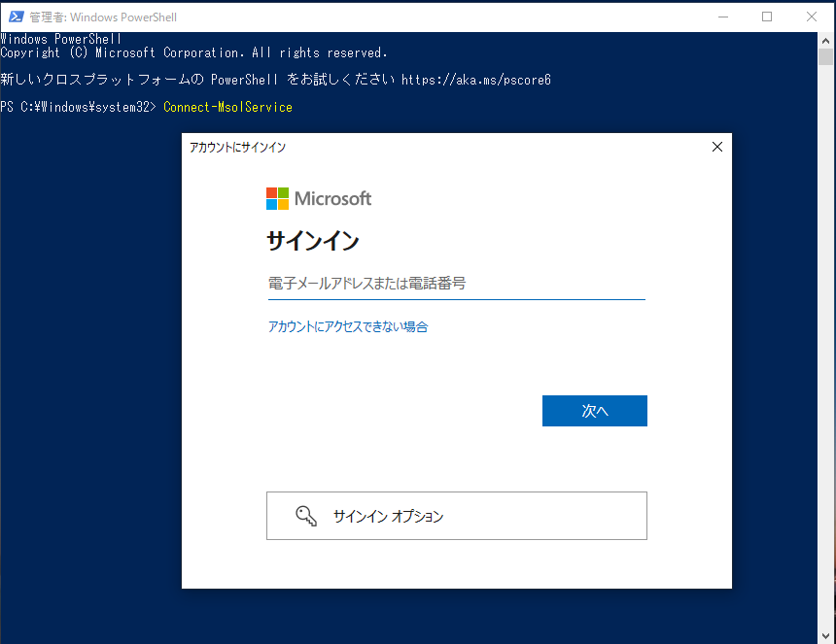Viewport: 836px width, 644px height.
Task: Click the Connect-MsolService command text
Action: [x=227, y=107]
